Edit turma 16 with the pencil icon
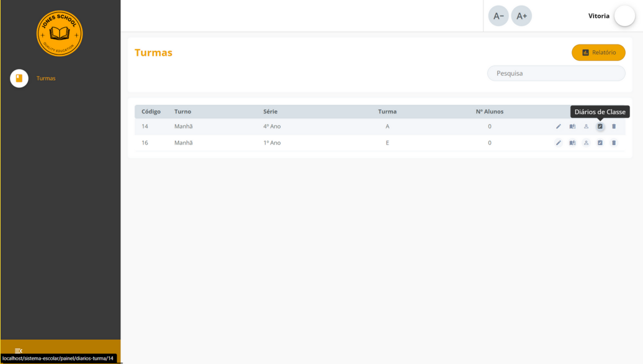The image size is (643, 364). click(558, 142)
